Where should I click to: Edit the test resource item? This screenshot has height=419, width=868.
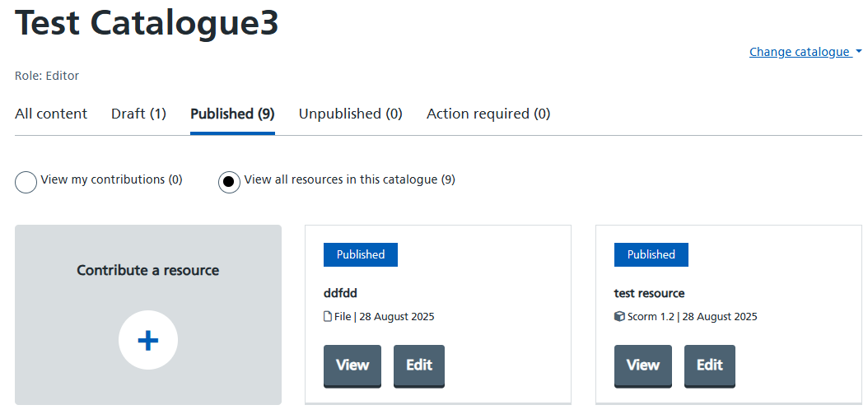point(710,365)
